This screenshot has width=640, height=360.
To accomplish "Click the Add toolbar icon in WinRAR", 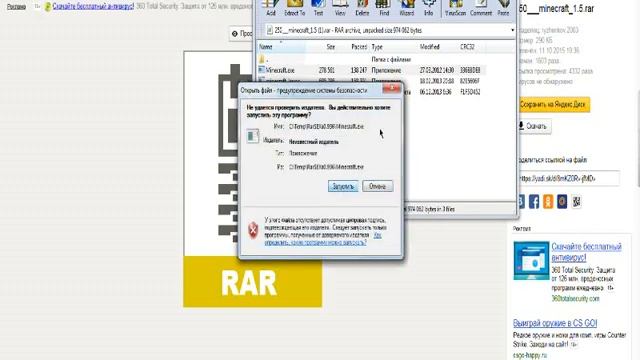I will (x=271, y=8).
